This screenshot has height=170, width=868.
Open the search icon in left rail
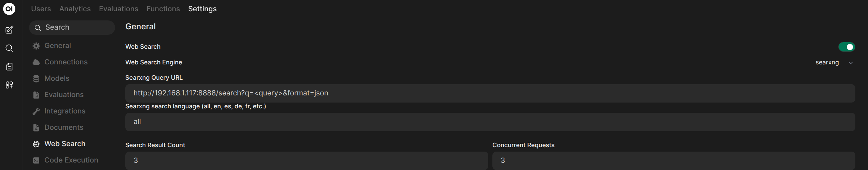[9, 48]
